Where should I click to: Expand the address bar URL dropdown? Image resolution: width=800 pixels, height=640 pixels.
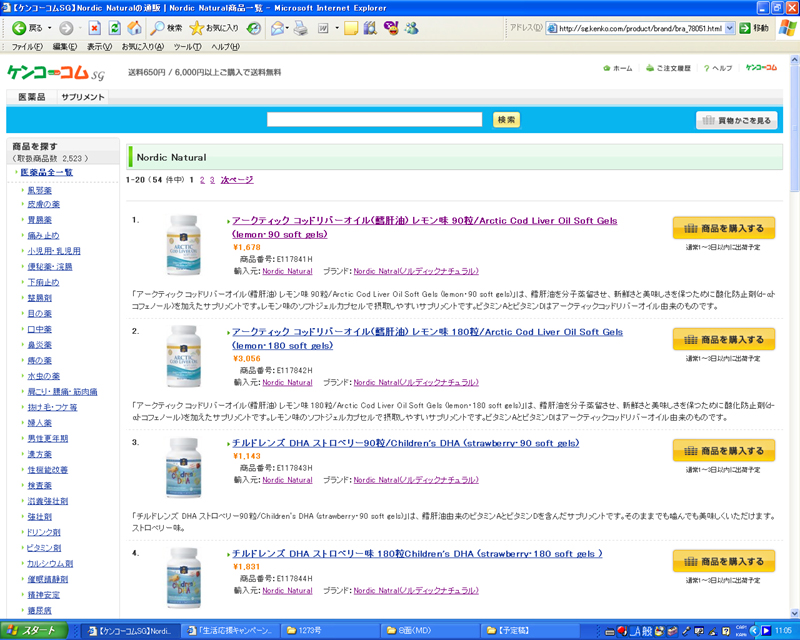pyautogui.click(x=729, y=28)
